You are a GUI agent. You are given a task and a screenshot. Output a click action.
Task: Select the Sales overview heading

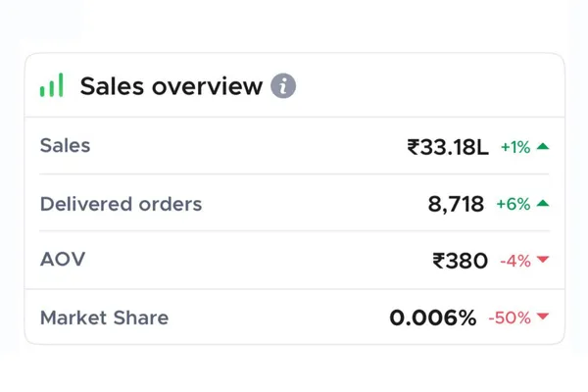(171, 86)
